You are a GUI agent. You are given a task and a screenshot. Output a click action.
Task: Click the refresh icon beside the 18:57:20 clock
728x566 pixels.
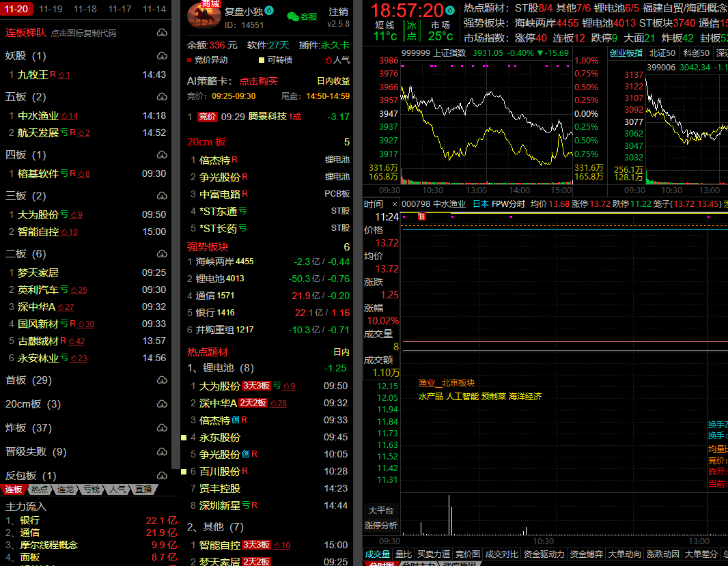(450, 11)
